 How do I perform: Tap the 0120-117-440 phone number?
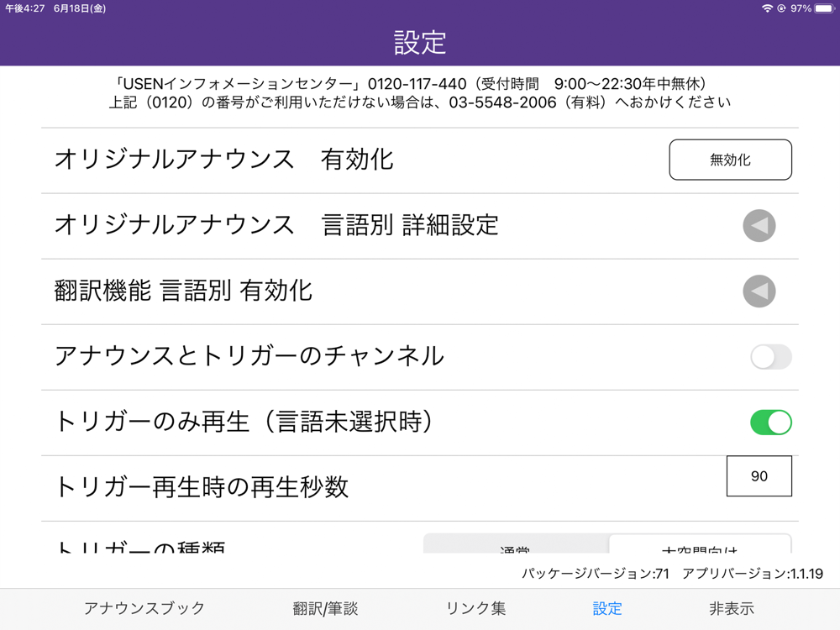pyautogui.click(x=417, y=84)
